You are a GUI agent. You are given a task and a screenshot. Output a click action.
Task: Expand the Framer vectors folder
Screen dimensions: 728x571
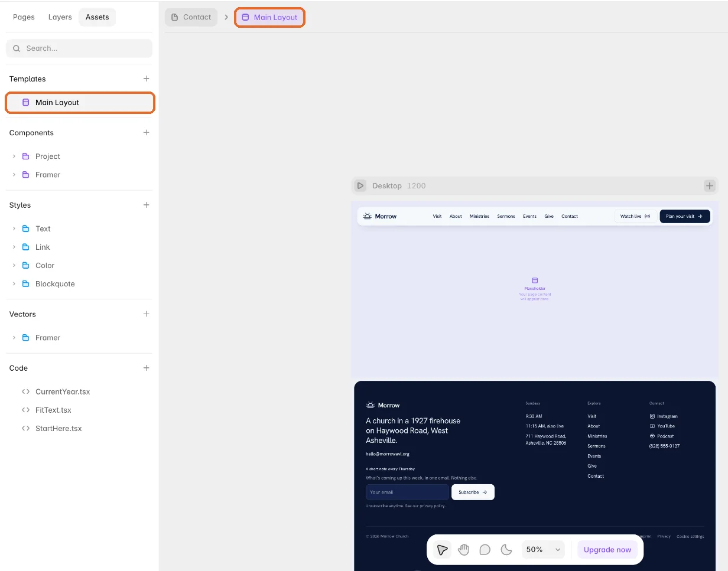[x=14, y=338]
